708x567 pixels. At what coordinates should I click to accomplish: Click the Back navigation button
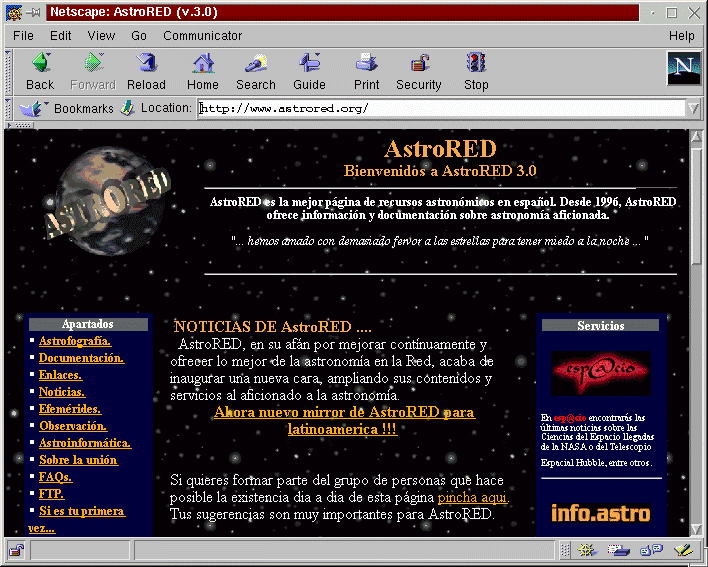coord(40,71)
